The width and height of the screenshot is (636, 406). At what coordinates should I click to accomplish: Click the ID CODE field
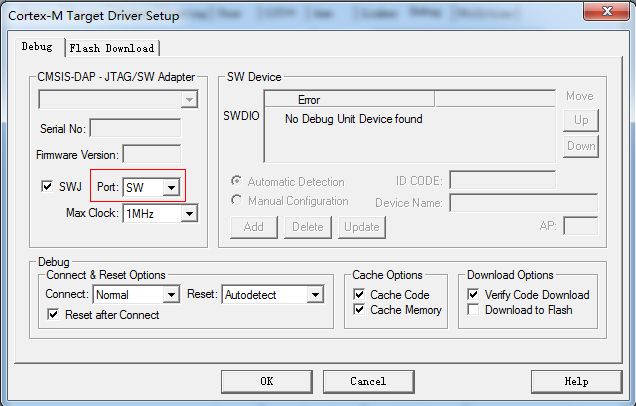coord(502,180)
